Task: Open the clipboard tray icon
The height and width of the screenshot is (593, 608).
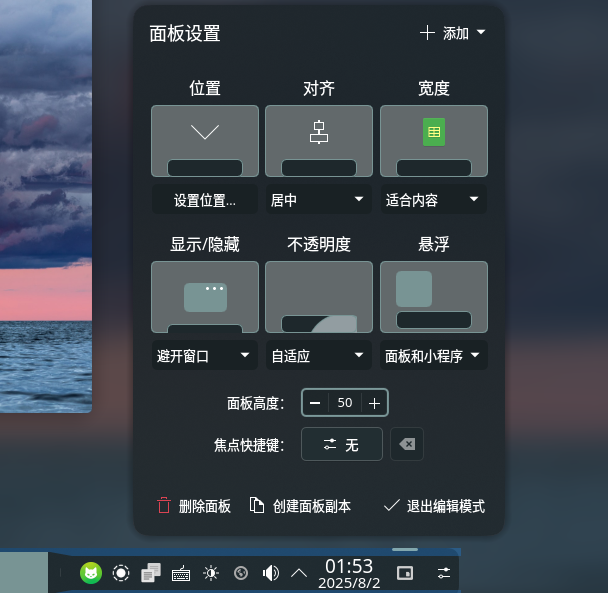Action: pyautogui.click(x=151, y=573)
